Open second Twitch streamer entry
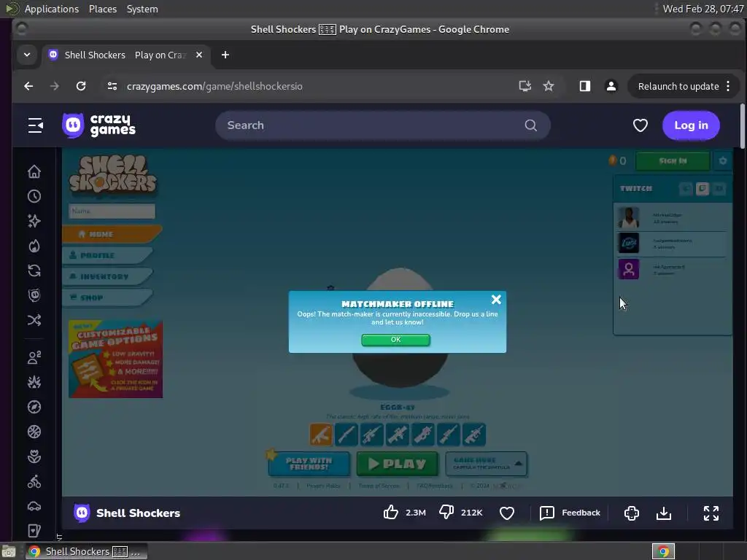 point(672,244)
